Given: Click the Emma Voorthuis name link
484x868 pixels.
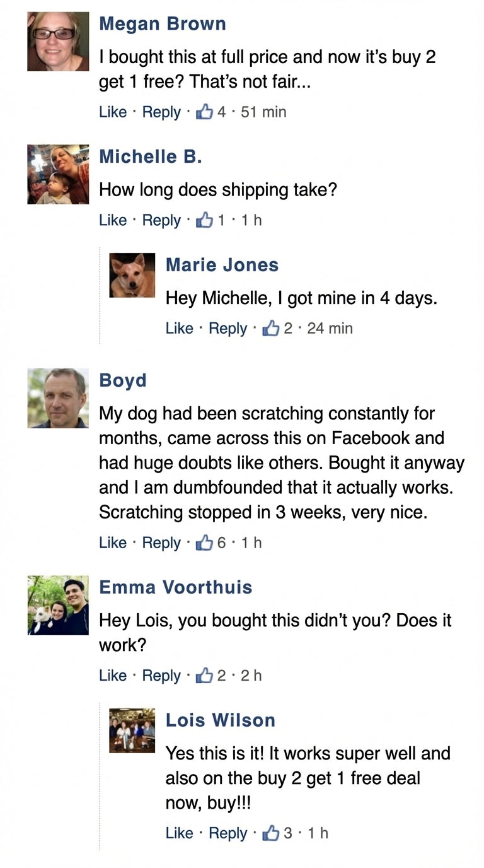Looking at the screenshot, I should point(176,587).
